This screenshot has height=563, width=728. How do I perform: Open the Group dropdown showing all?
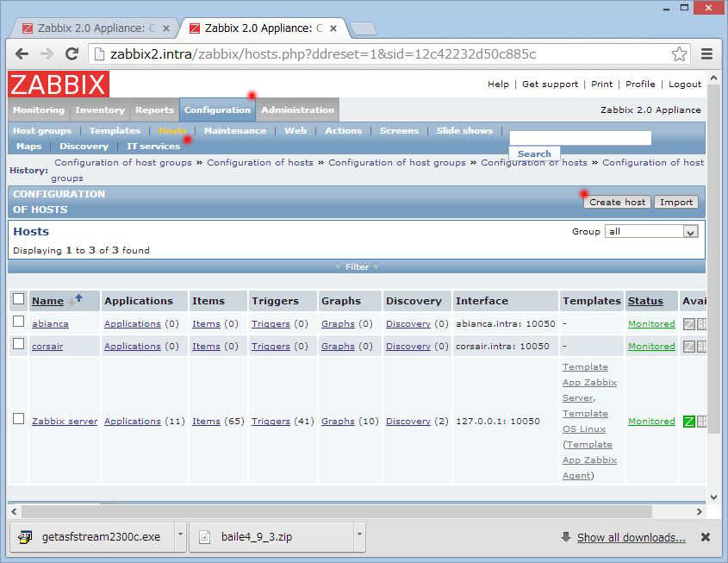tap(651, 231)
